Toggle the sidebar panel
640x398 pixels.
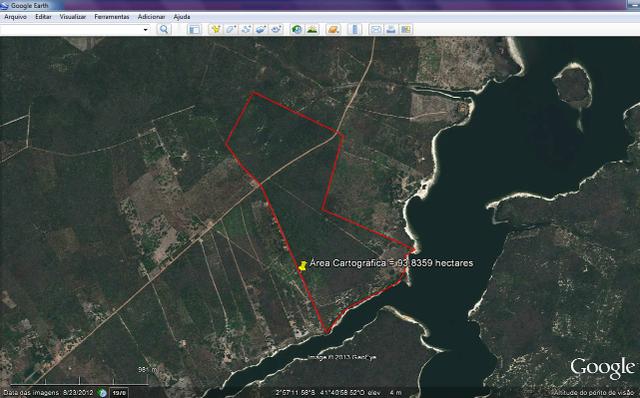click(194, 29)
